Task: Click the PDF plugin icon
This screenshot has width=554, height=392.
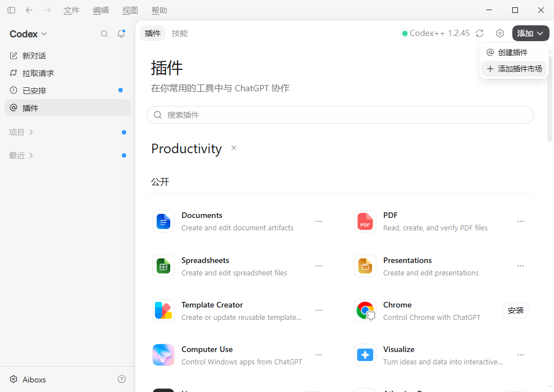Action: point(365,221)
